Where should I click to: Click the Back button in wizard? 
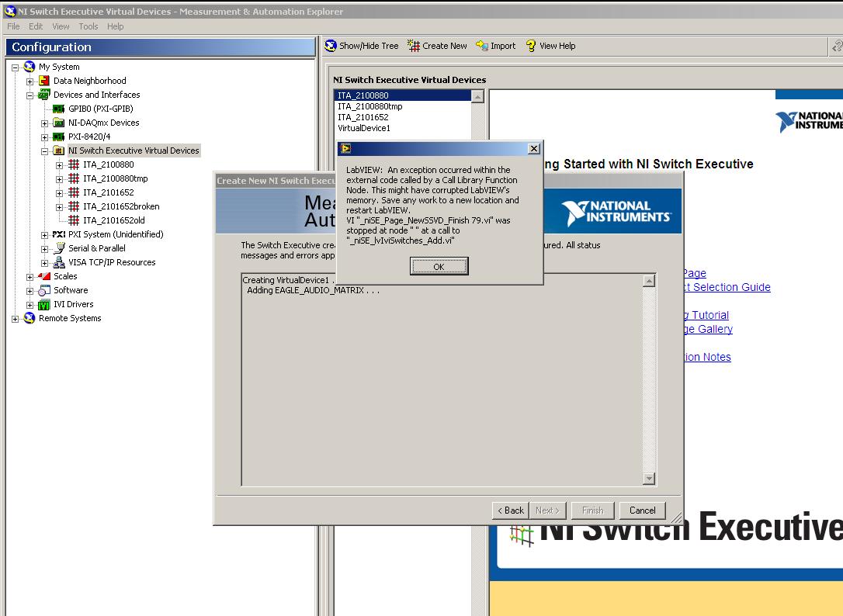[510, 510]
